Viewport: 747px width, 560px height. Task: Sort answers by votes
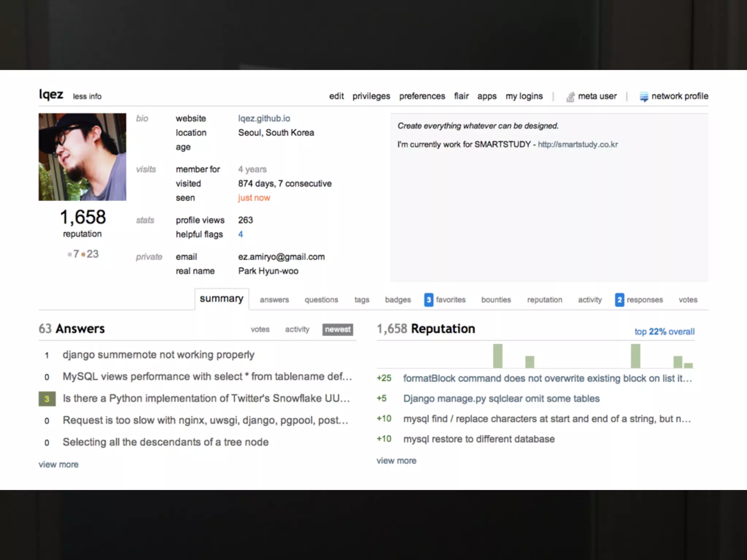coord(260,329)
